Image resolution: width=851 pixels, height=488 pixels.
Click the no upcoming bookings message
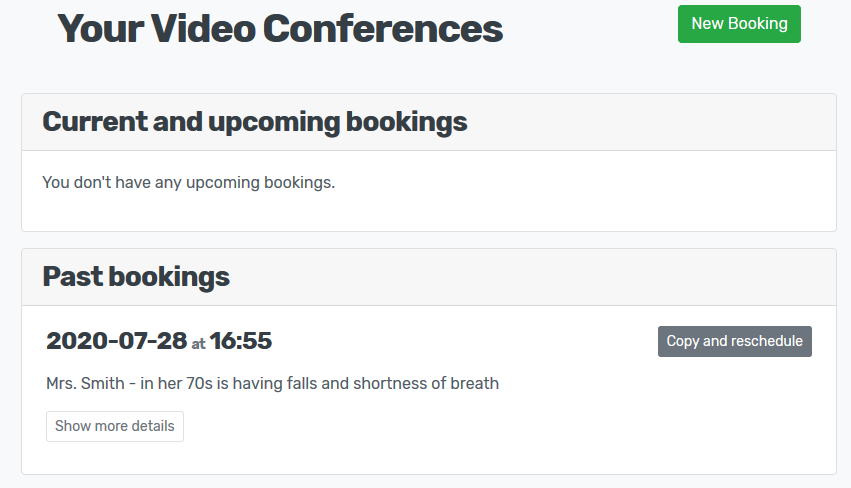[188, 183]
